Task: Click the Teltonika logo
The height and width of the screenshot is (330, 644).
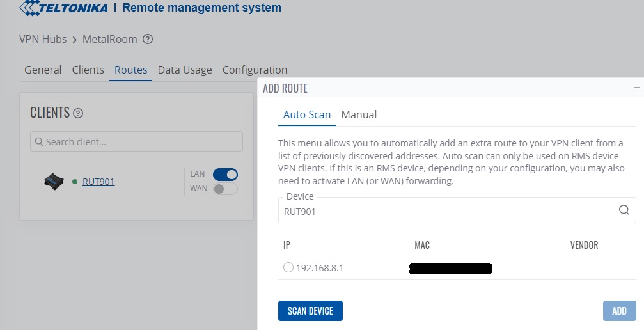Action: point(64,8)
